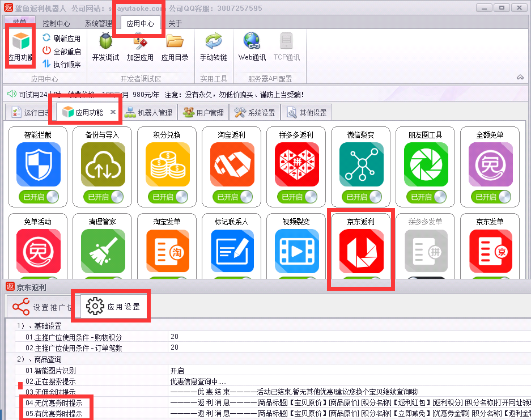Switch to 系统管理 ribbon tab
The image size is (531, 420).
pyautogui.click(x=98, y=23)
